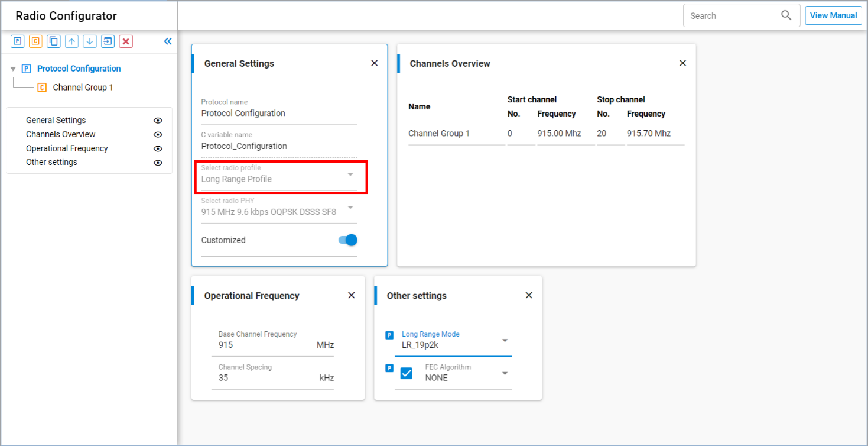Open the View Manual button
This screenshot has width=868, height=446.
pyautogui.click(x=833, y=15)
